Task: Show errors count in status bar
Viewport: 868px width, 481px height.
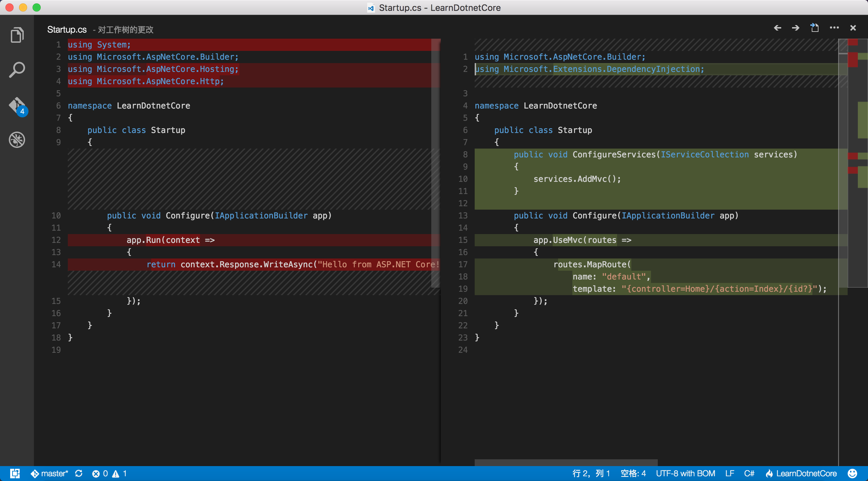Action: coord(100,473)
